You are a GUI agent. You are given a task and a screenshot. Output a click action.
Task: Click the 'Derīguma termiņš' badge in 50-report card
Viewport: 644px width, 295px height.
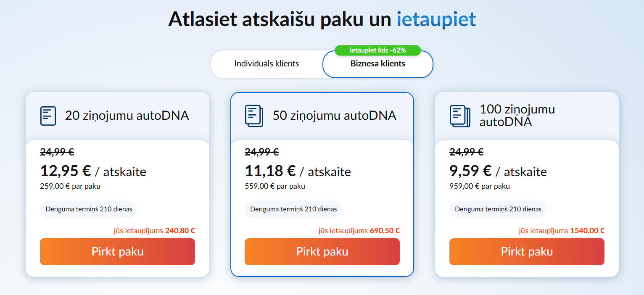tap(293, 209)
